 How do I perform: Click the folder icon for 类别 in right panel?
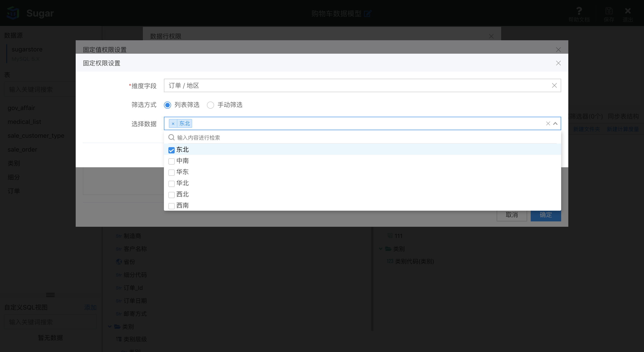pos(388,249)
